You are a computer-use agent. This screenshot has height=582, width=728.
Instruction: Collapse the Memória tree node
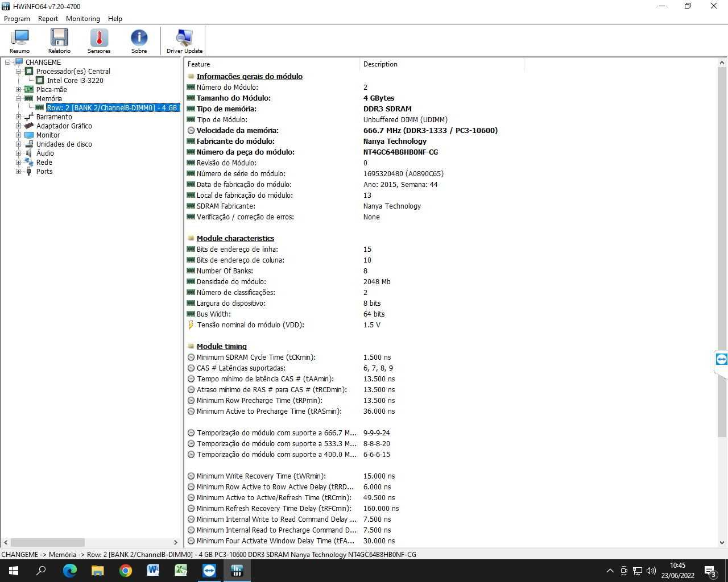[x=19, y=98]
